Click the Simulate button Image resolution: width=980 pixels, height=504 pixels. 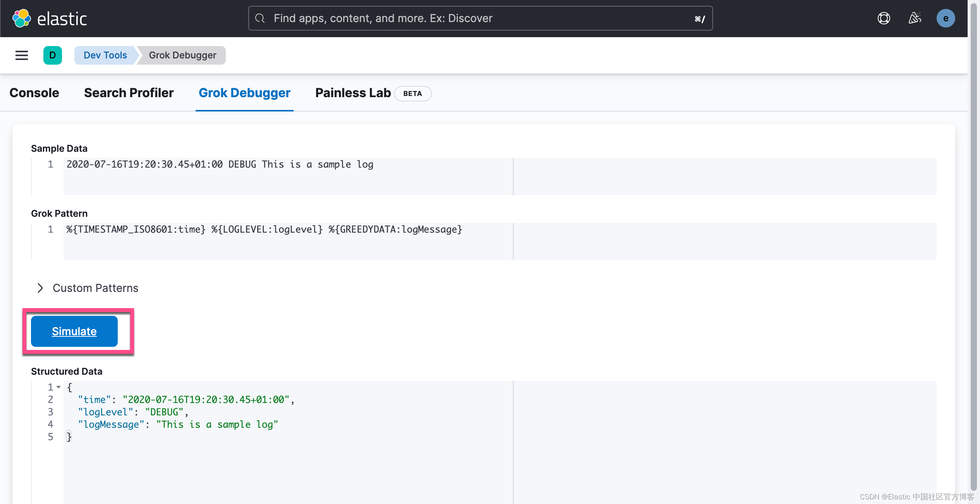tap(74, 331)
